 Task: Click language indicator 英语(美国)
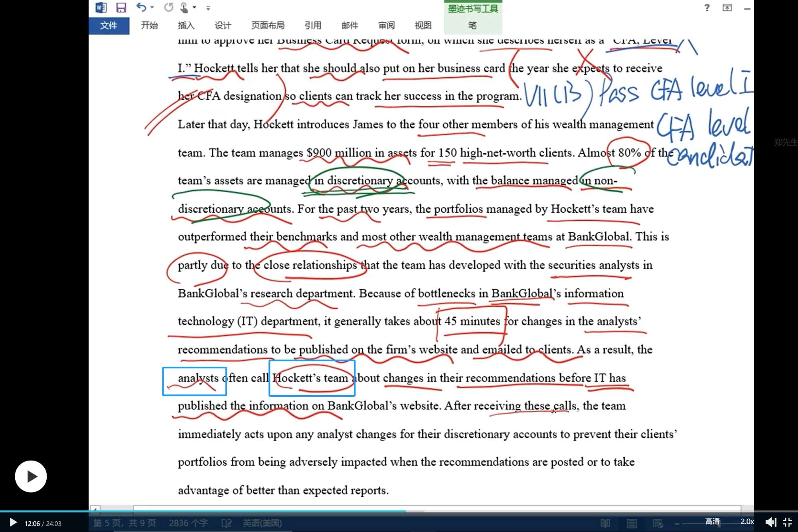pos(262,523)
